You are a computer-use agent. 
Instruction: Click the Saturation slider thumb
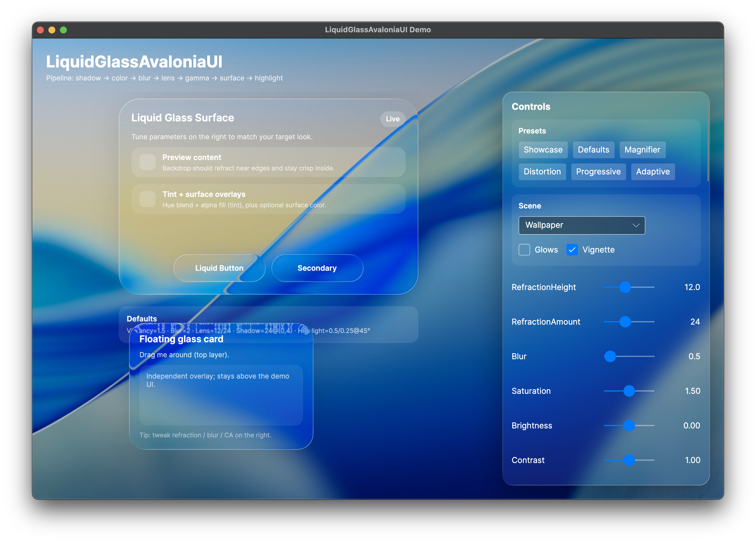[x=629, y=391]
